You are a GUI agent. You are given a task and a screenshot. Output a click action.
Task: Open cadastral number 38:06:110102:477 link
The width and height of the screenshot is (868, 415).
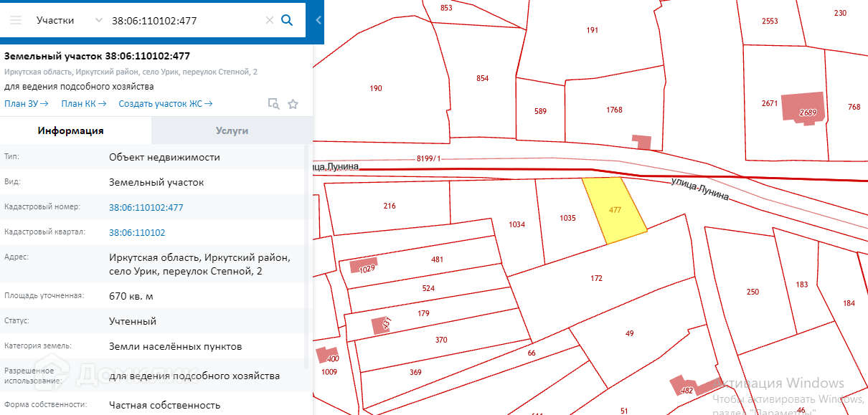click(146, 208)
